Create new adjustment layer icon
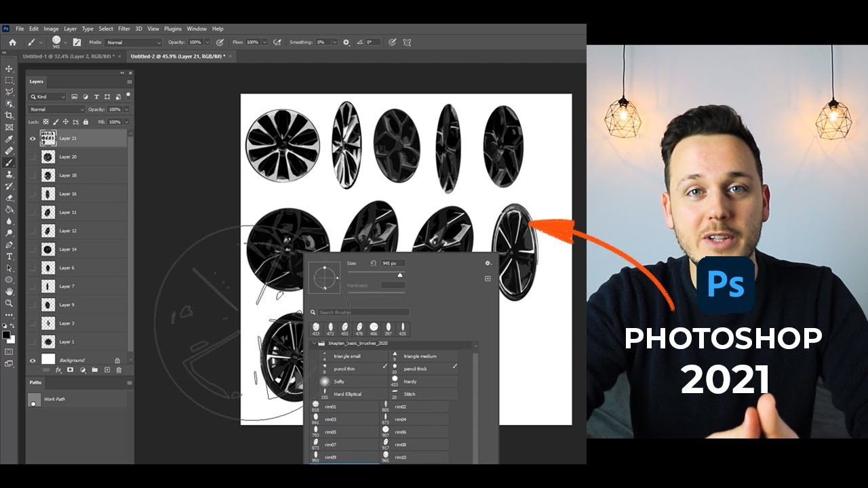 (82, 370)
